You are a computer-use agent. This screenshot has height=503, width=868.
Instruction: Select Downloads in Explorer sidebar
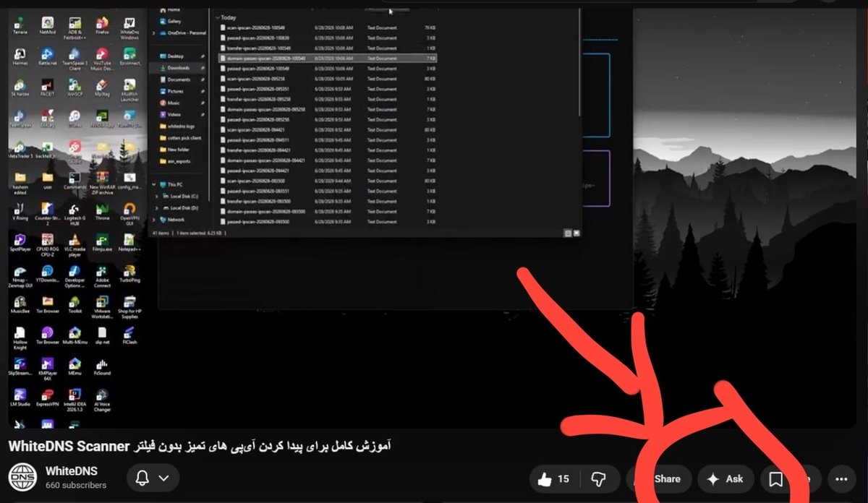click(x=178, y=68)
